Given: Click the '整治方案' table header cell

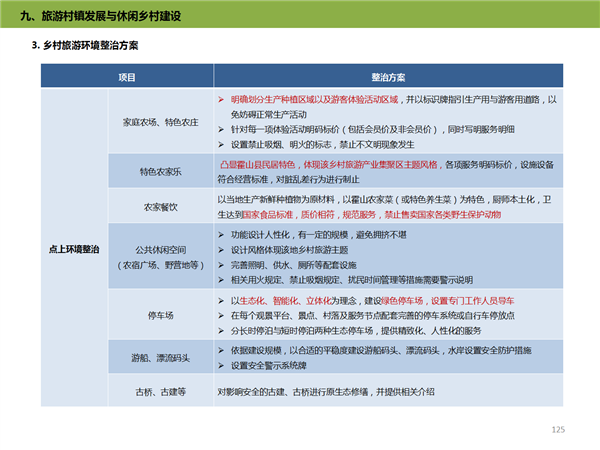Looking at the screenshot, I should 388,77.
